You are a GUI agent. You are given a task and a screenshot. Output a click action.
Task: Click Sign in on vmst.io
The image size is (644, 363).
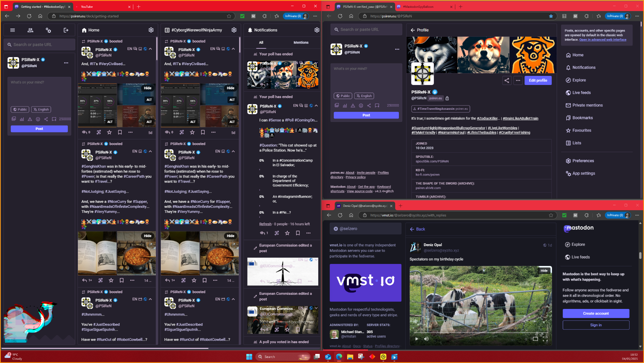[596, 325]
